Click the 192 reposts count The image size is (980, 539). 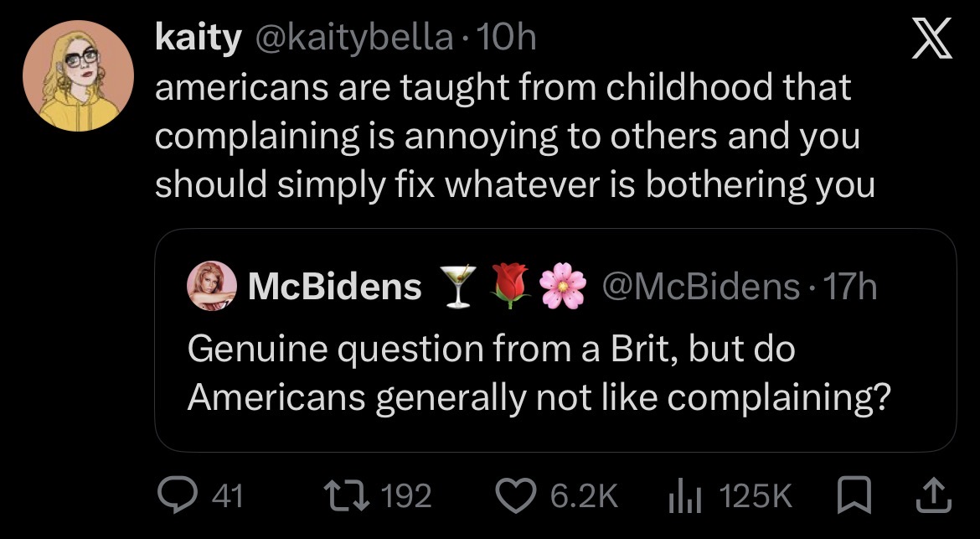pos(406,496)
